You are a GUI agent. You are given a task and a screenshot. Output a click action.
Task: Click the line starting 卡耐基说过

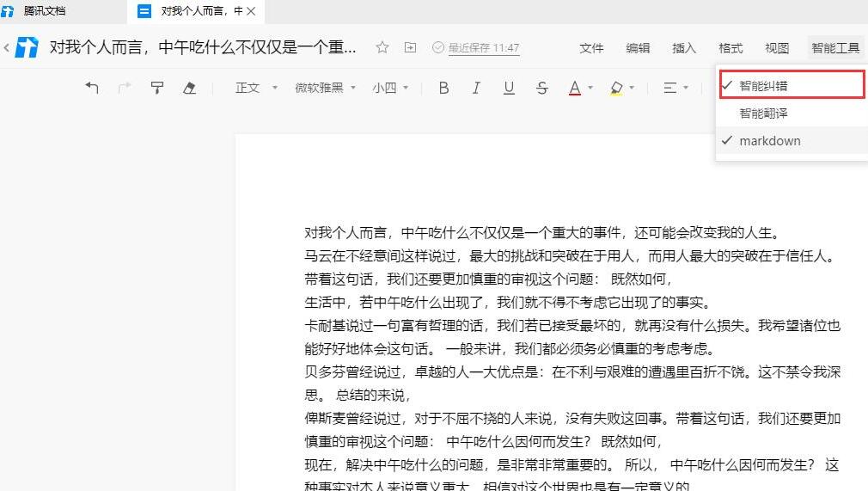coord(572,326)
